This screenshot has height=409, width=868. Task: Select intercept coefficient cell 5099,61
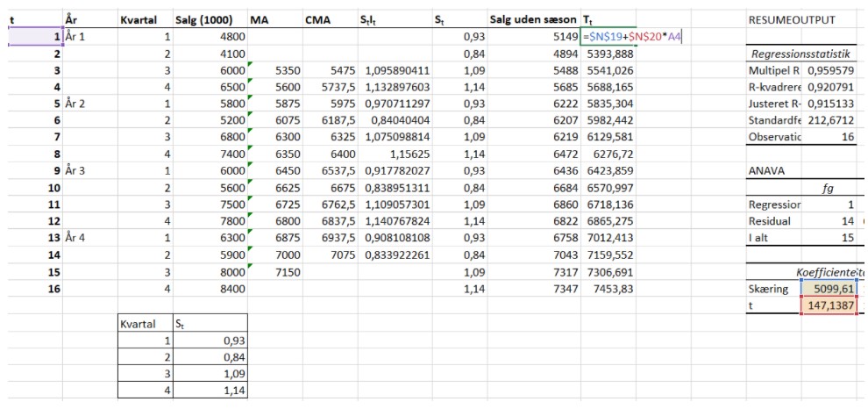click(x=829, y=288)
